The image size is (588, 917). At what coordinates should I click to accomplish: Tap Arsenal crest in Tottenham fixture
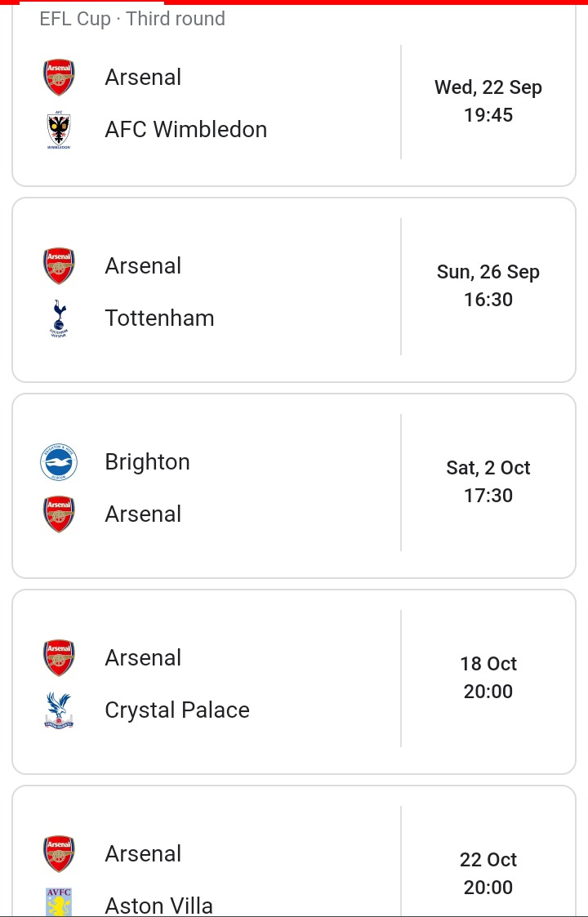59,266
